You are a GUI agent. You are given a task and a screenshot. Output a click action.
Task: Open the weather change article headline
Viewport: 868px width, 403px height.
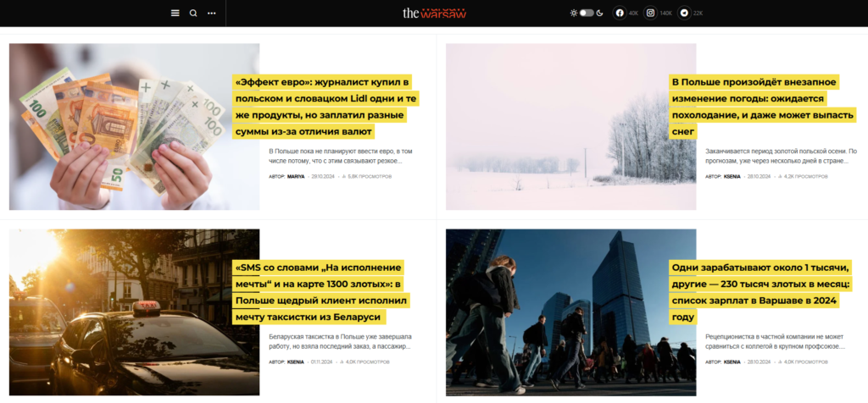762,107
